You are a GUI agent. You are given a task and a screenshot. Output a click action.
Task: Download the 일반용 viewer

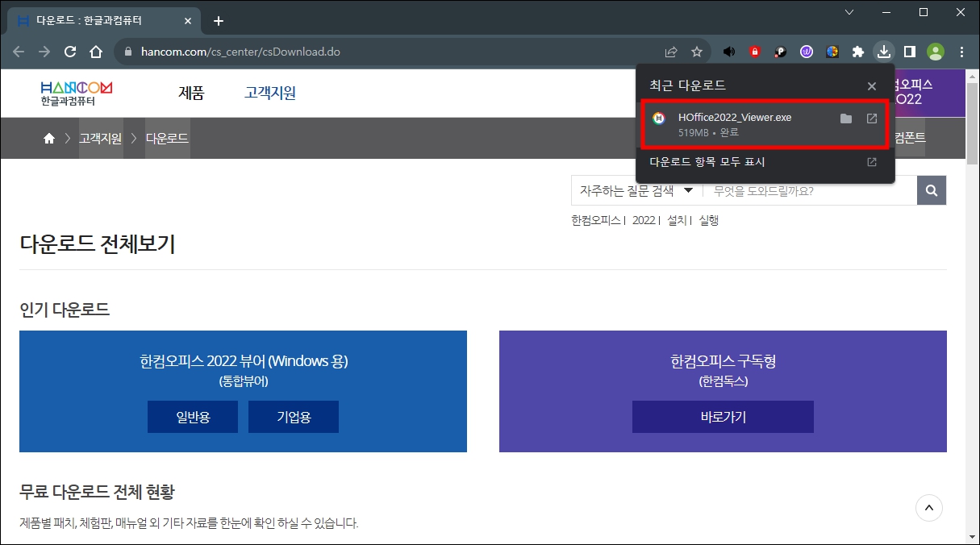tap(193, 417)
